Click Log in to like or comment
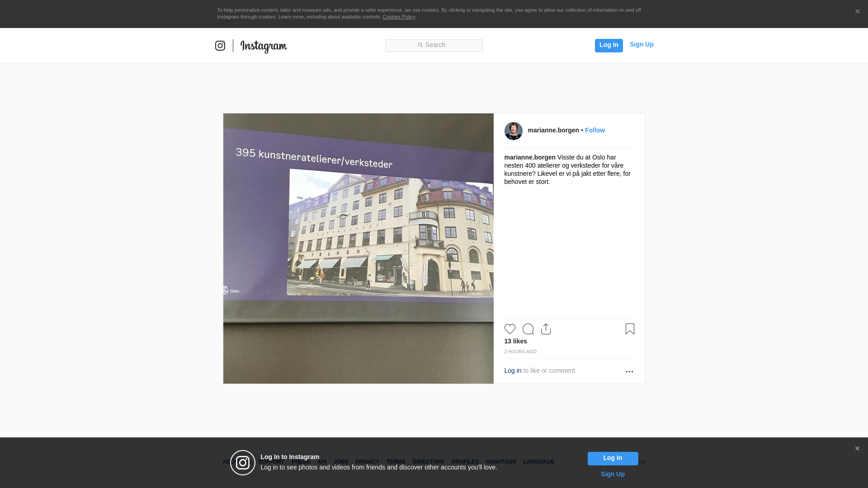 coord(513,371)
